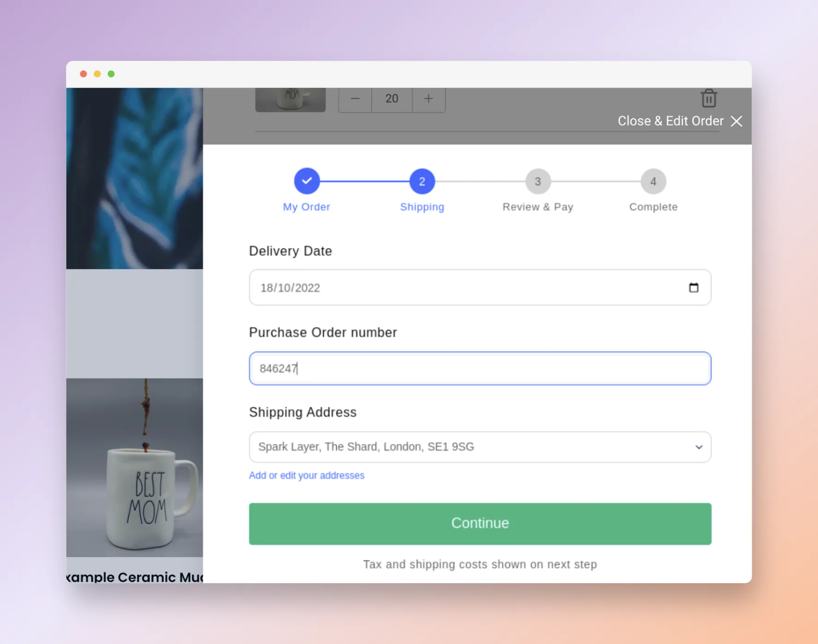
Task: Click the trash icon to remove item
Action: (x=708, y=98)
